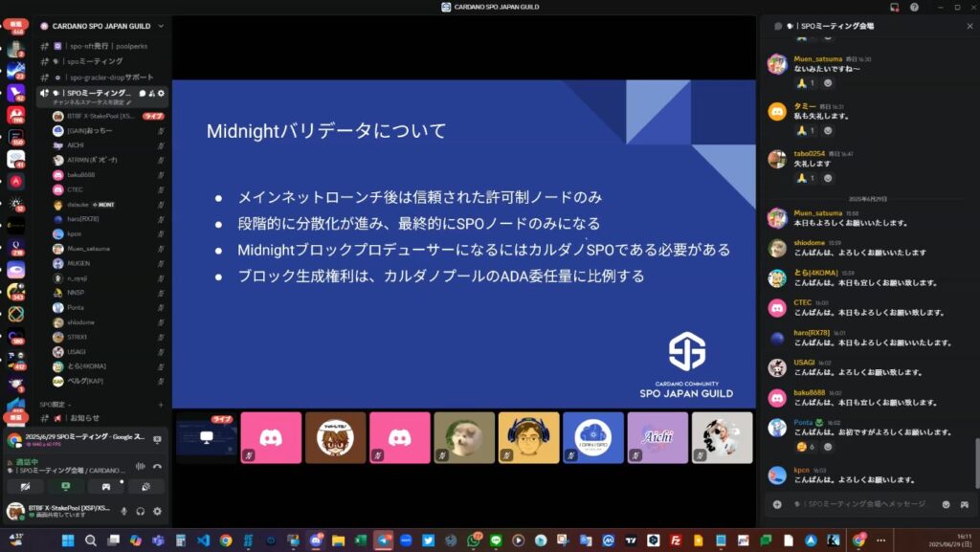This screenshot has height=552, width=980.
Task: Select participant Ponta in the voice list
Action: (x=108, y=307)
